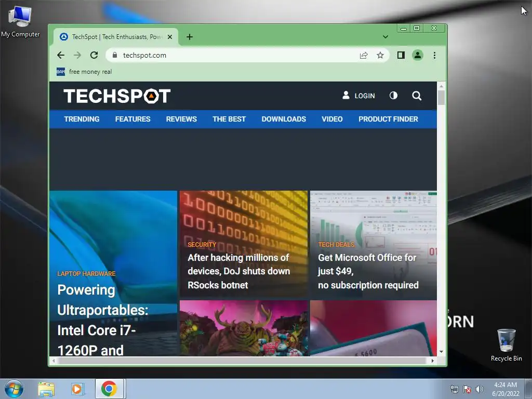Open the processor chip photo thumbnail
This screenshot has width=532, height=399.
coord(373,328)
